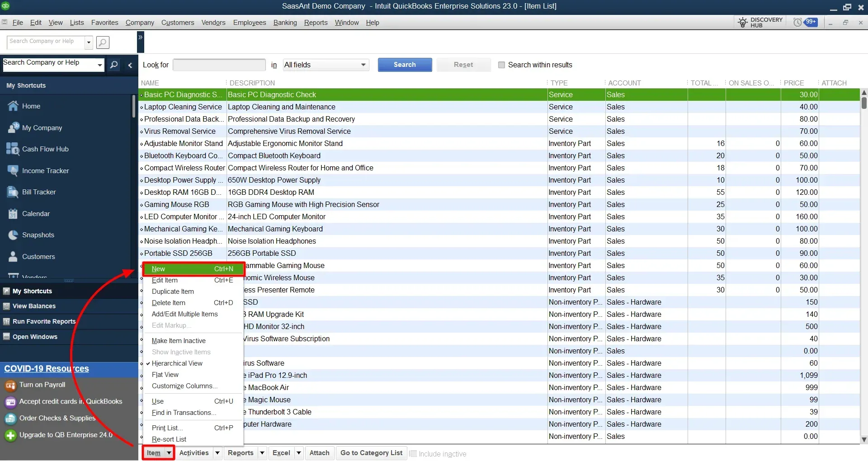This screenshot has width=868, height=461.
Task: Open Income Tracker icon
Action: (13, 171)
